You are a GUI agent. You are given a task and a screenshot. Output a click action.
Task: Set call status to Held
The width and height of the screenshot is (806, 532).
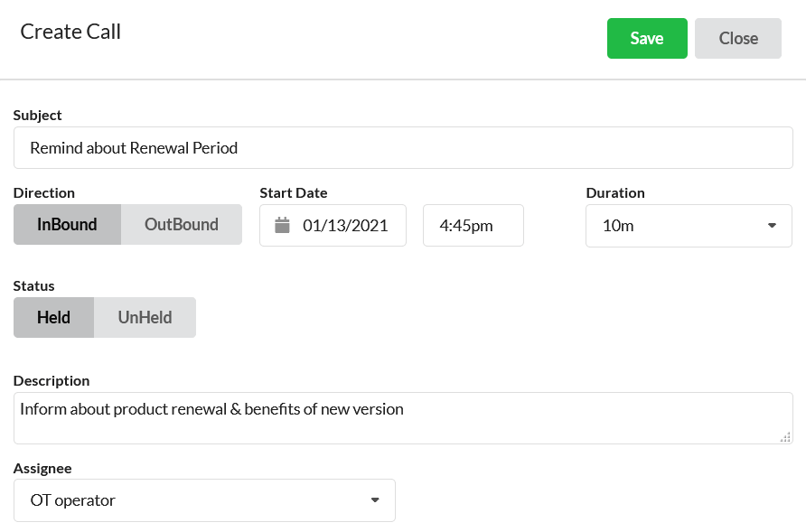point(54,318)
